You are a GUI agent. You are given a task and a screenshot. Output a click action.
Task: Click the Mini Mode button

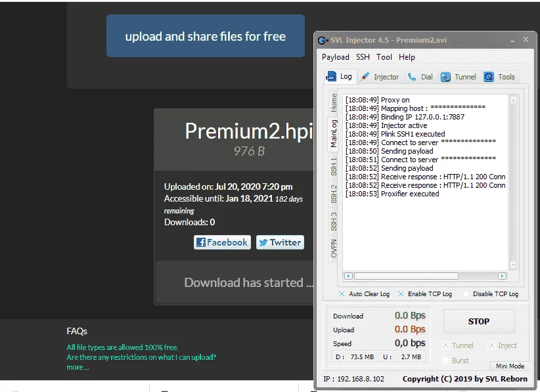point(510,366)
